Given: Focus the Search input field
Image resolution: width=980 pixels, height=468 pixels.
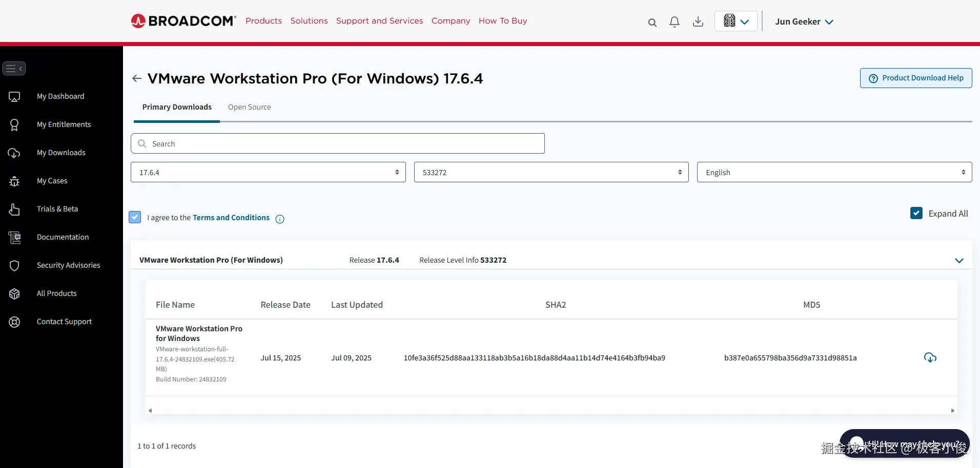Looking at the screenshot, I should [x=338, y=143].
